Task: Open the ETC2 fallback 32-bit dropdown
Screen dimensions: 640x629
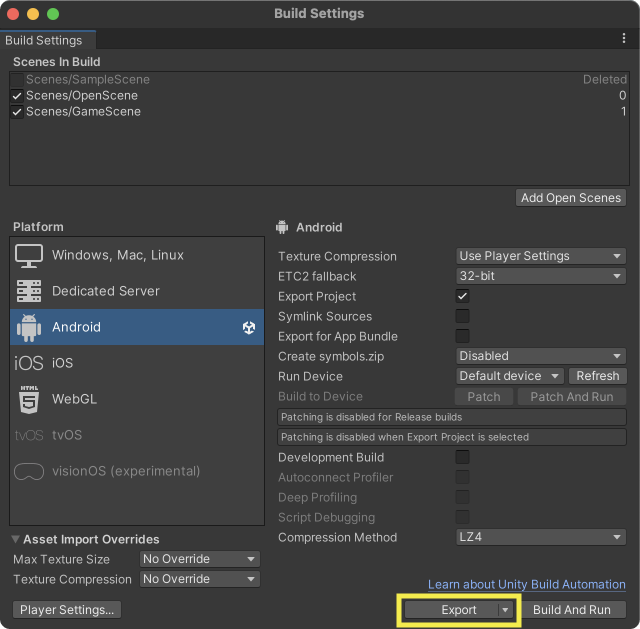Action: click(x=541, y=276)
